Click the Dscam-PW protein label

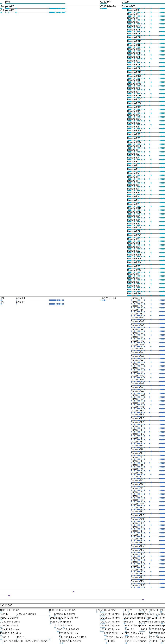point(137,484)
